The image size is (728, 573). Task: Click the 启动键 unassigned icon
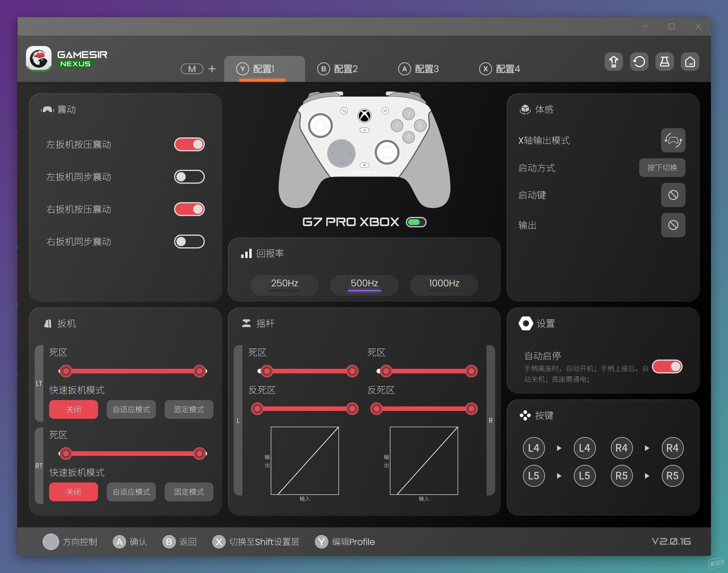(x=673, y=195)
